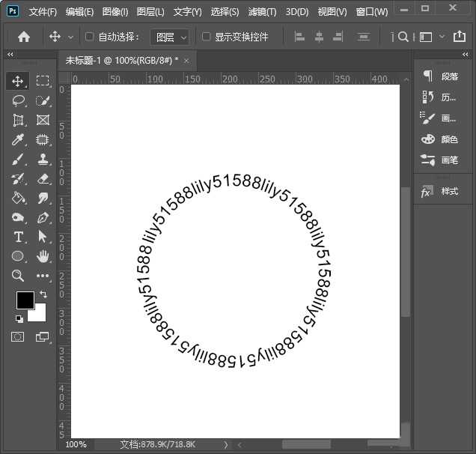
Task: Toggle Quick Mask mode icon
Action: tap(18, 337)
